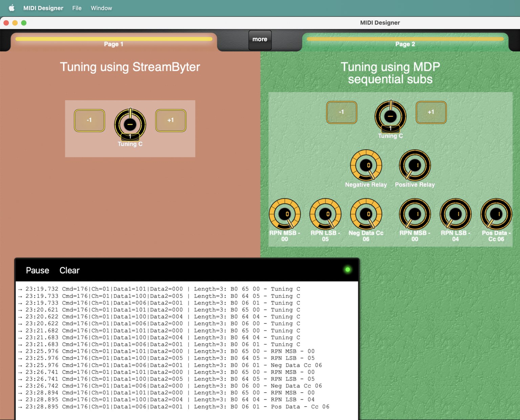This screenshot has width=520, height=420.
Task: Select the log row timestamped 23:19.732
Action: pyautogui.click(x=159, y=289)
